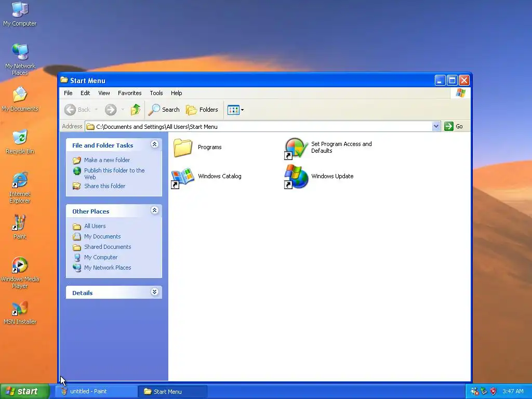Click the green Go arrow button

coord(449,127)
